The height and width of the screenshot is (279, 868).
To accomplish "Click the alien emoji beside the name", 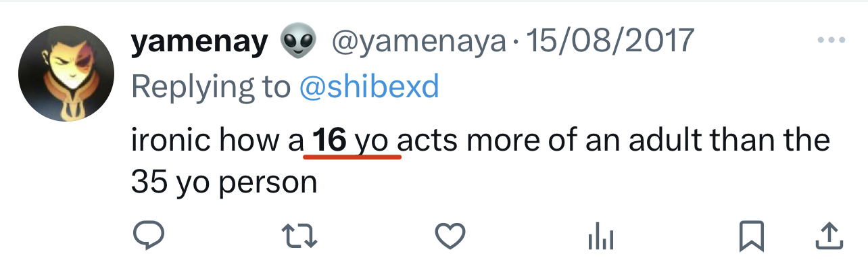I will 299,43.
